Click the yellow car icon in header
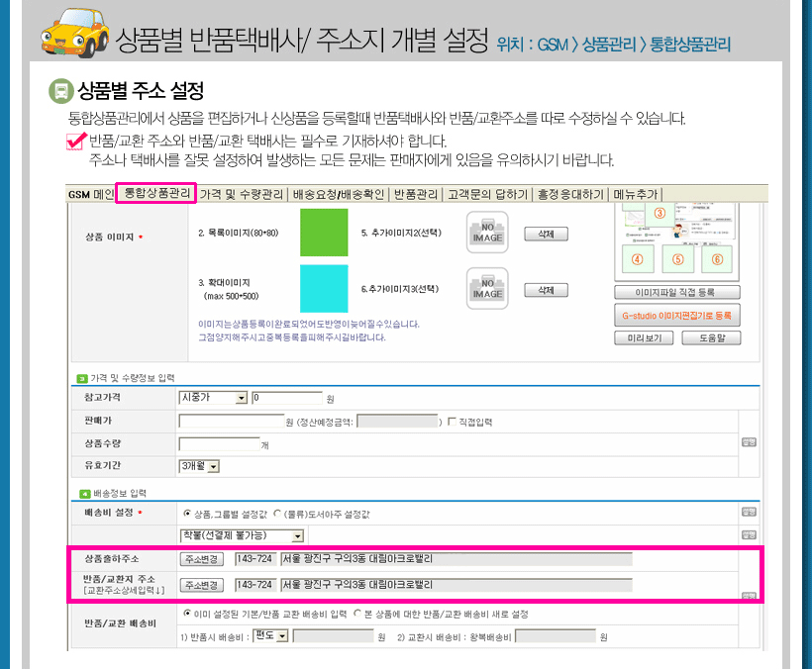Image resolution: width=812 pixels, height=669 pixels. (74, 34)
